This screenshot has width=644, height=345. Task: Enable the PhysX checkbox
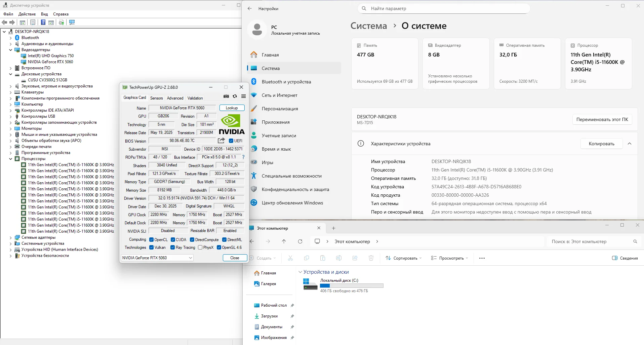(x=200, y=247)
